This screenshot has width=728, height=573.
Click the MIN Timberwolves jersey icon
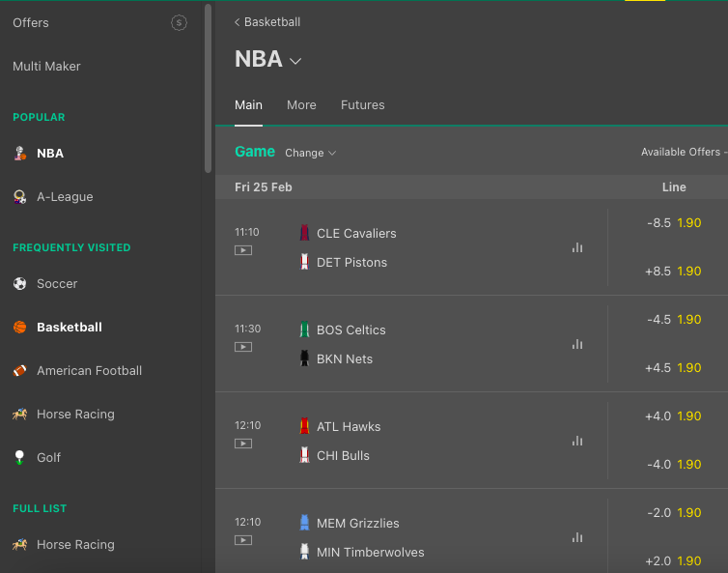click(x=304, y=552)
